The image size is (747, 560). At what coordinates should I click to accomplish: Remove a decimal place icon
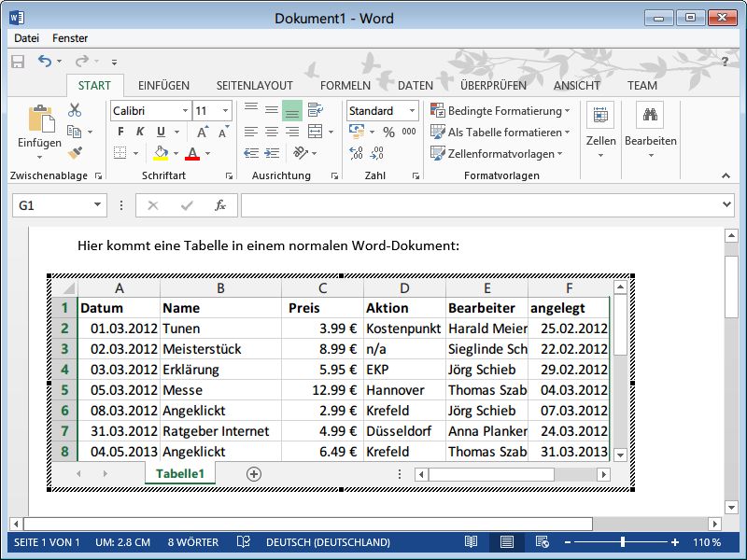tap(377, 153)
